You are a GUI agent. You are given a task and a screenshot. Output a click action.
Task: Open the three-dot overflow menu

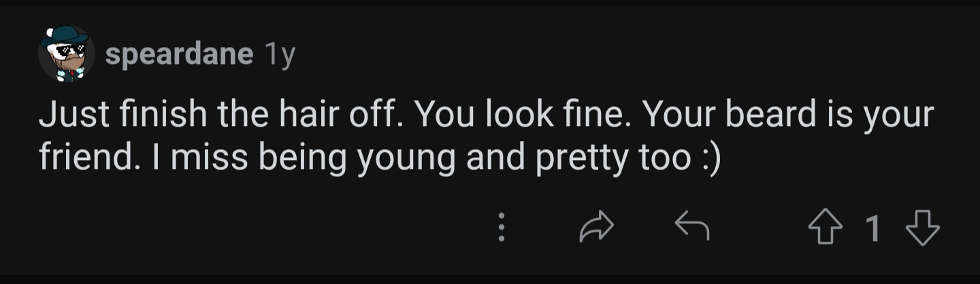coord(502,227)
